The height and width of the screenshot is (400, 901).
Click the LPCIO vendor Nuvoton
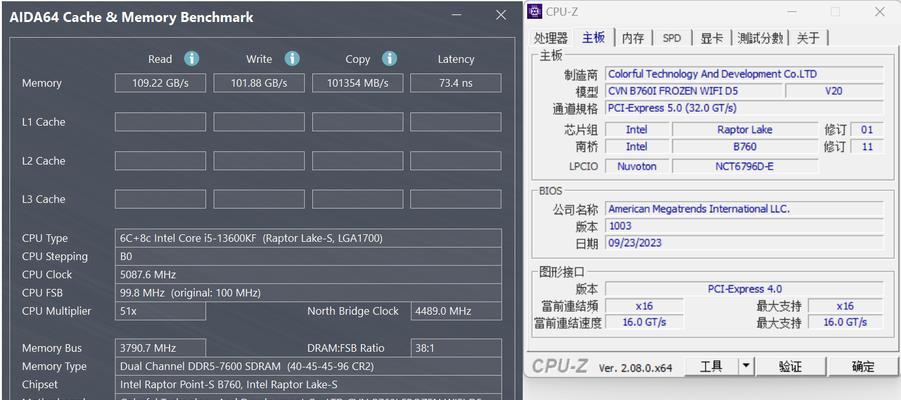click(637, 167)
